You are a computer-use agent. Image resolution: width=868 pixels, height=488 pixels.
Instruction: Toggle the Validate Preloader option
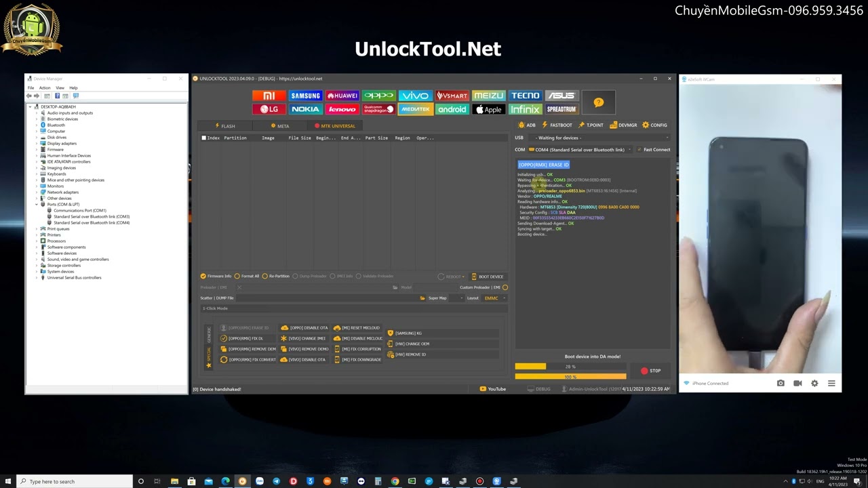[375, 277]
